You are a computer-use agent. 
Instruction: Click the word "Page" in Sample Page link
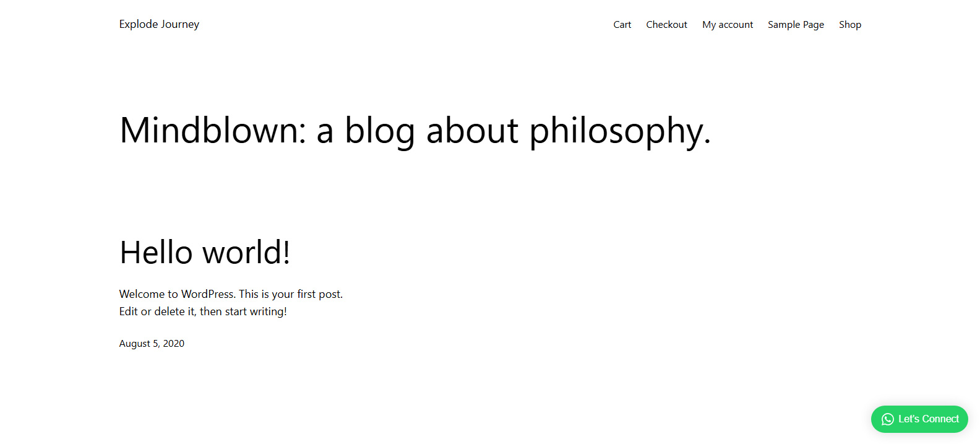click(x=814, y=25)
